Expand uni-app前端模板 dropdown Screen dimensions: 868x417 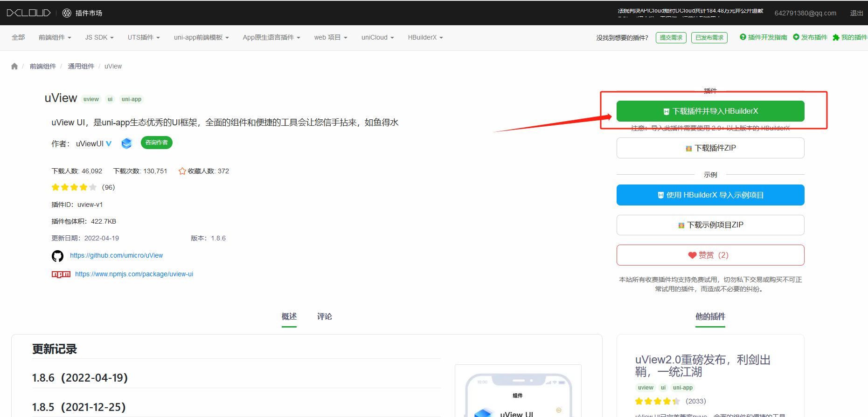pos(201,37)
